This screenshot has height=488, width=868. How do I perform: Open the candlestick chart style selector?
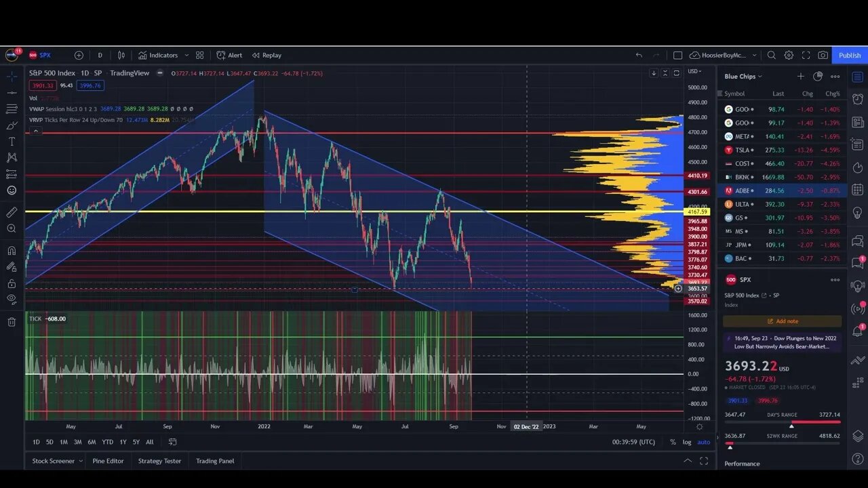point(121,55)
